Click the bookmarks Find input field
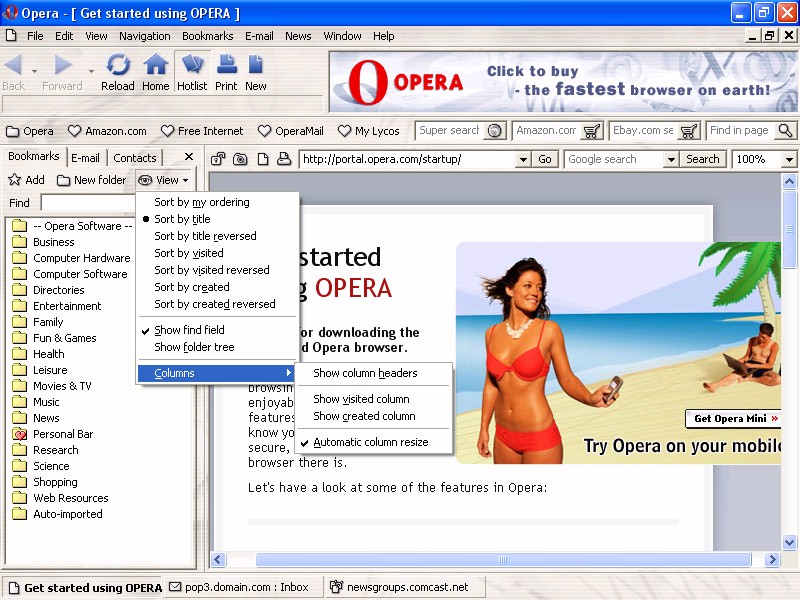This screenshot has width=800, height=600. tap(88, 203)
